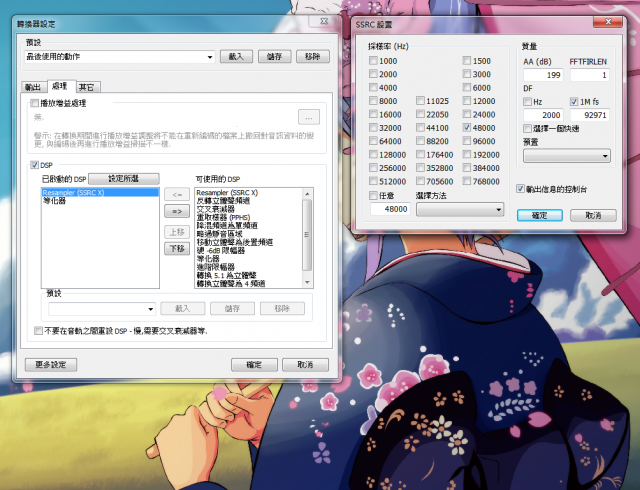
Task: Click the top preset 載入 button
Action: (236, 57)
